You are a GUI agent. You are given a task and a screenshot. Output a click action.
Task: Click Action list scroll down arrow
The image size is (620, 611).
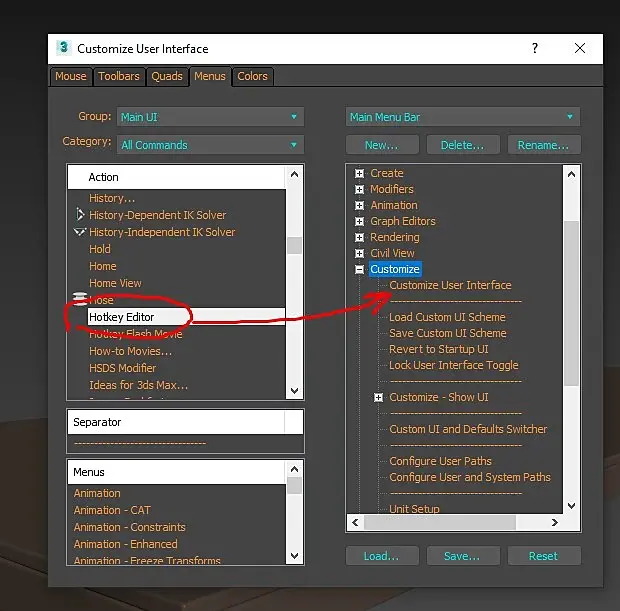click(294, 391)
